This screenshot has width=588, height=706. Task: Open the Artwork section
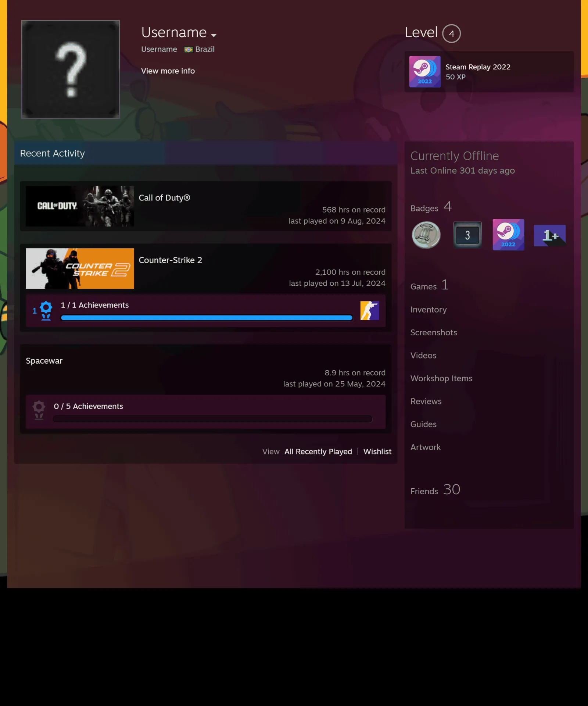426,447
